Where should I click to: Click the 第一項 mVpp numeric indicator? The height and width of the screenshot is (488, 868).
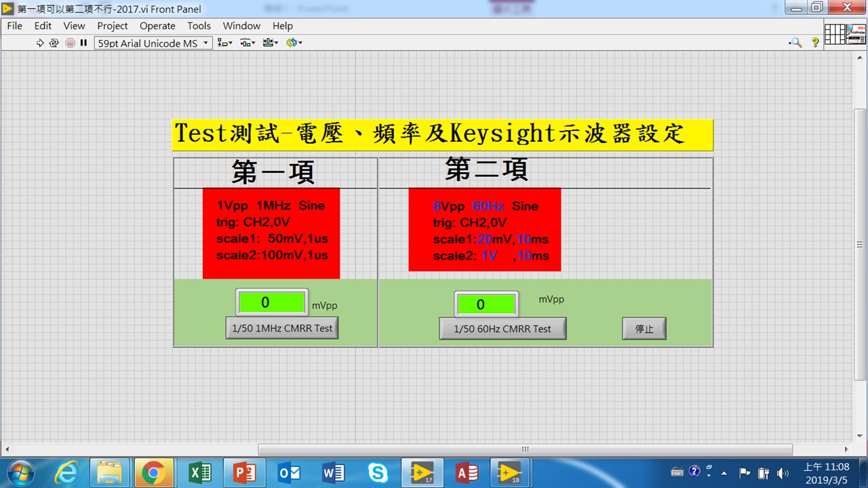coord(271,302)
